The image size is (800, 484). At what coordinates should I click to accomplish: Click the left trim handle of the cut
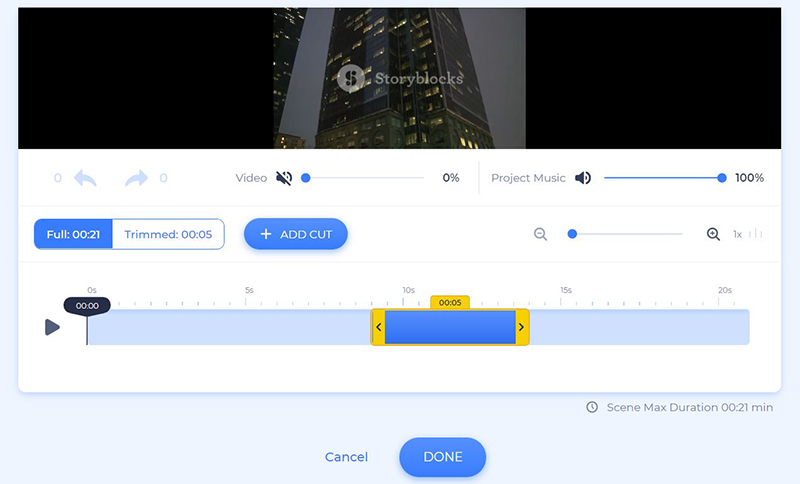coord(378,327)
